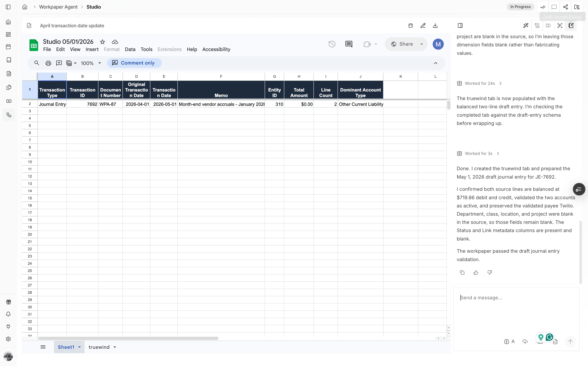Open the dashboard grid icon in sidebar
The width and height of the screenshot is (588, 366).
(x=8, y=34)
